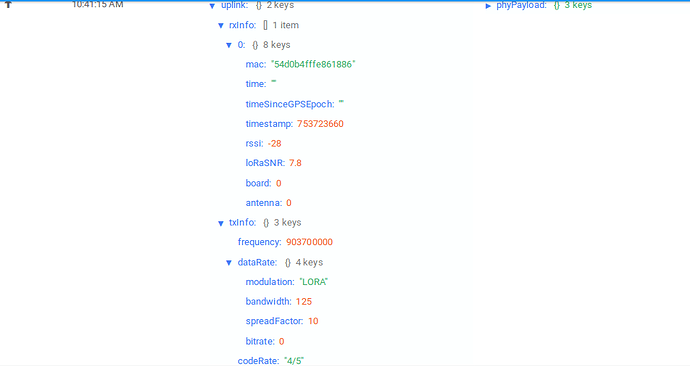Screen dimensions: 690x366
Task: Collapse the rxInfo item 0 triangle
Action: (229, 45)
